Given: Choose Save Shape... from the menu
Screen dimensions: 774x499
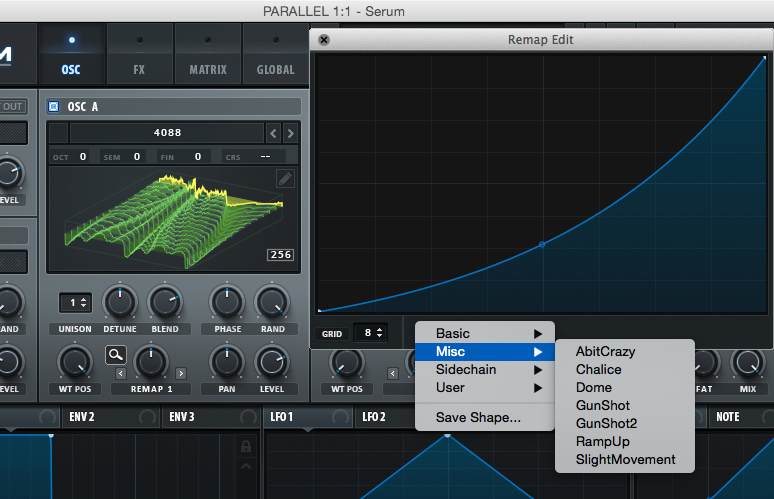Looking at the screenshot, I should coord(485,418).
